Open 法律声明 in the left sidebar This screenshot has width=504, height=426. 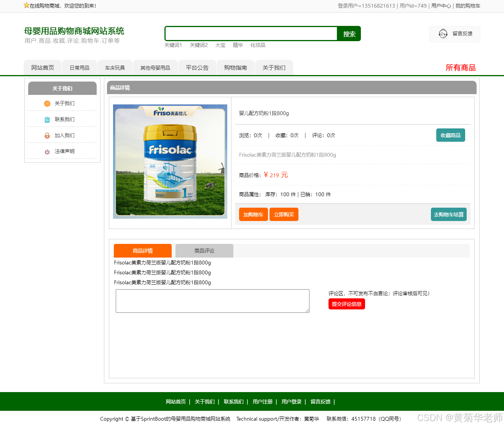pyautogui.click(x=65, y=152)
